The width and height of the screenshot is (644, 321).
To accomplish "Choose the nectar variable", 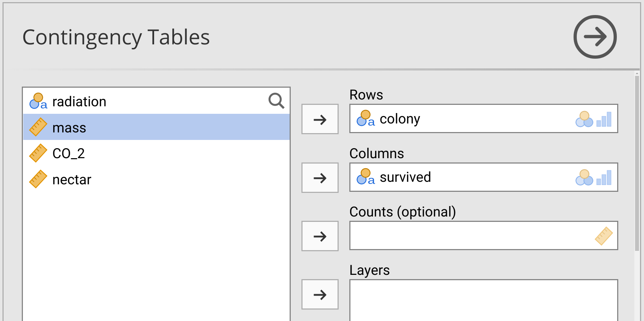I will [72, 180].
